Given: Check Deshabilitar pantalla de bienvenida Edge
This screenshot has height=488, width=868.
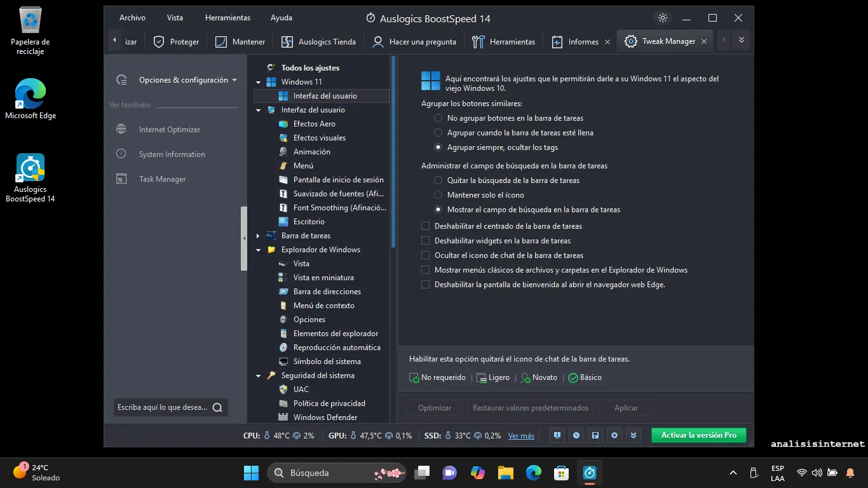Looking at the screenshot, I should click(426, 285).
